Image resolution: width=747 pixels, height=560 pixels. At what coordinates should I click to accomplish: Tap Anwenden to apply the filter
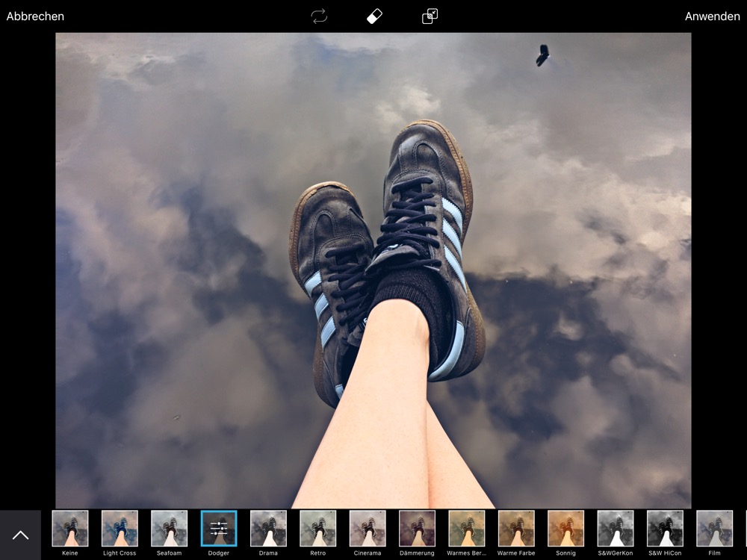712,16
